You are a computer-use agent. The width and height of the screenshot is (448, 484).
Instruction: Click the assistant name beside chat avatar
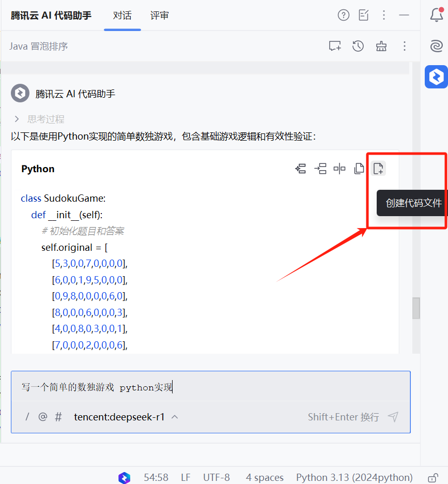pyautogui.click(x=75, y=94)
